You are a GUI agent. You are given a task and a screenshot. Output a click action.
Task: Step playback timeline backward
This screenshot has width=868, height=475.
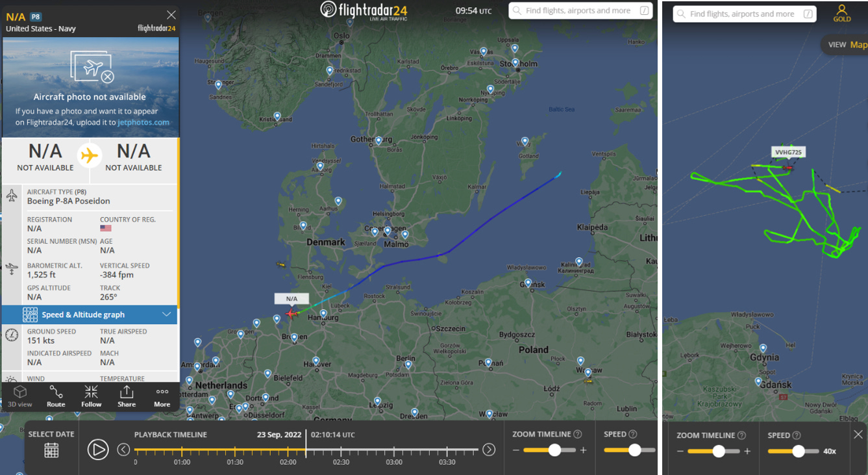click(123, 449)
